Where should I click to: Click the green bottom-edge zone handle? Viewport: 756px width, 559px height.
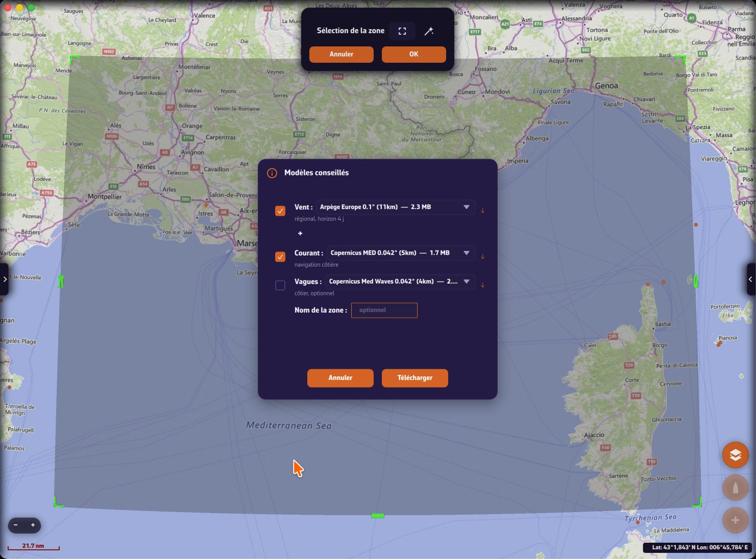(x=378, y=516)
